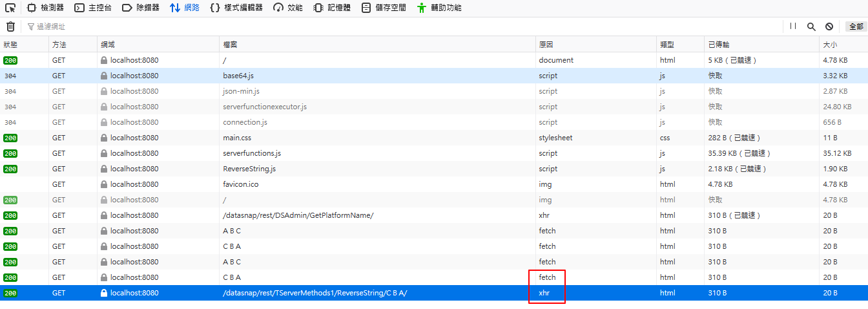The height and width of the screenshot is (309, 868).
Task: Open the 輔助功能 accessibility tab
Action: point(439,8)
